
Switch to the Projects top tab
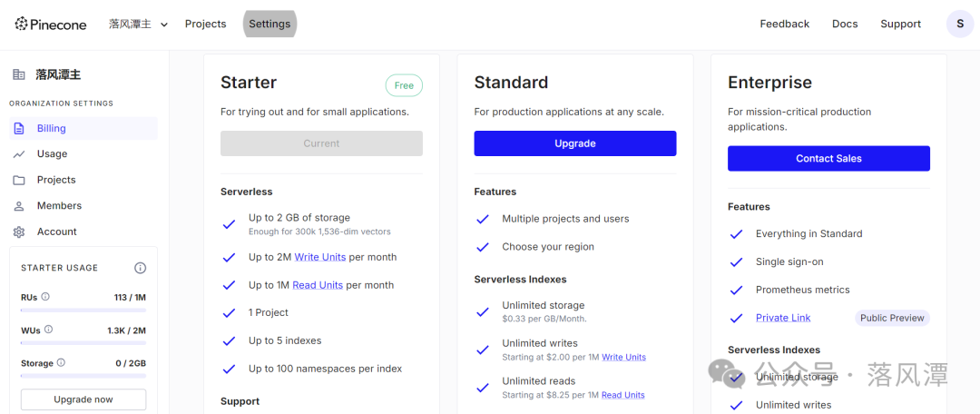pyautogui.click(x=205, y=25)
